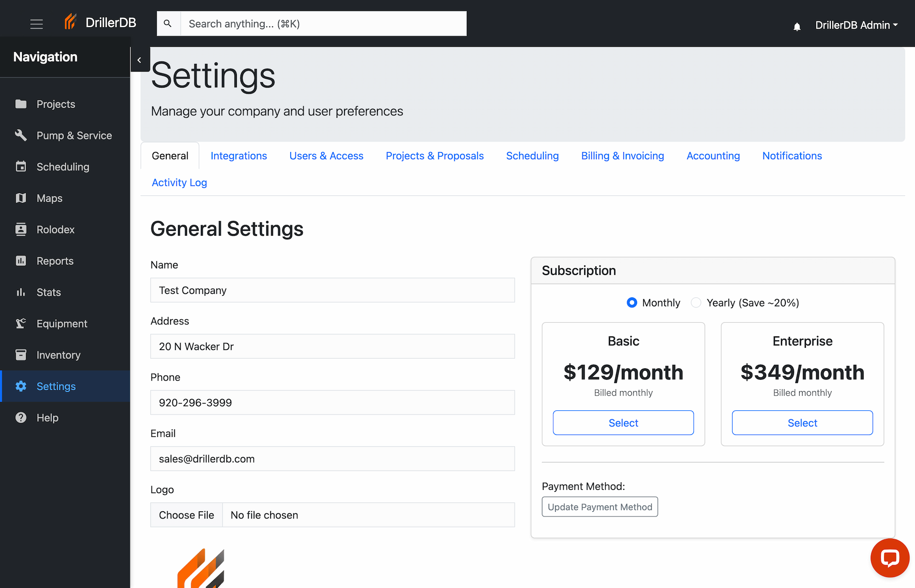This screenshot has width=915, height=588.
Task: Open the Stats page
Action: click(x=49, y=292)
